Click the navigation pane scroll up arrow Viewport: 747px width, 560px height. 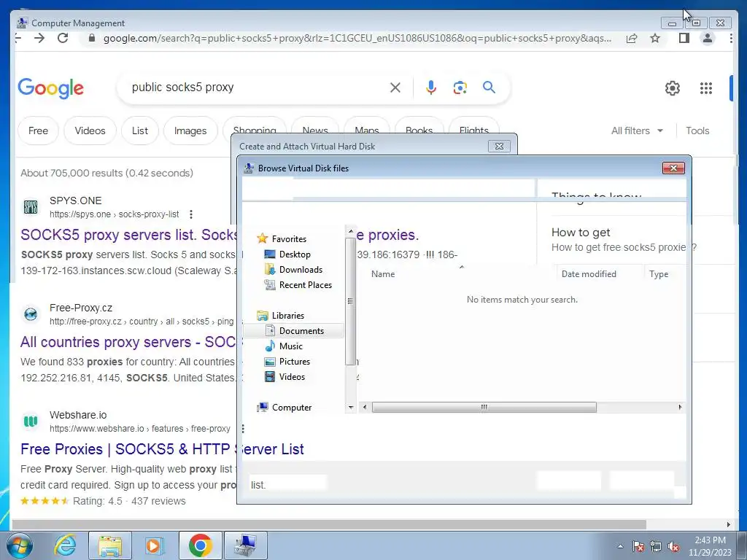click(x=351, y=231)
